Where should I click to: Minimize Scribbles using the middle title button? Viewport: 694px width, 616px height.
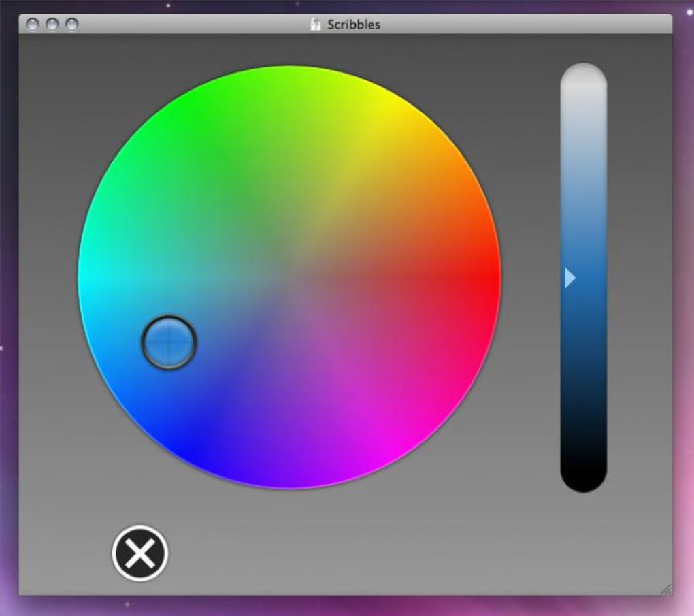[x=52, y=25]
